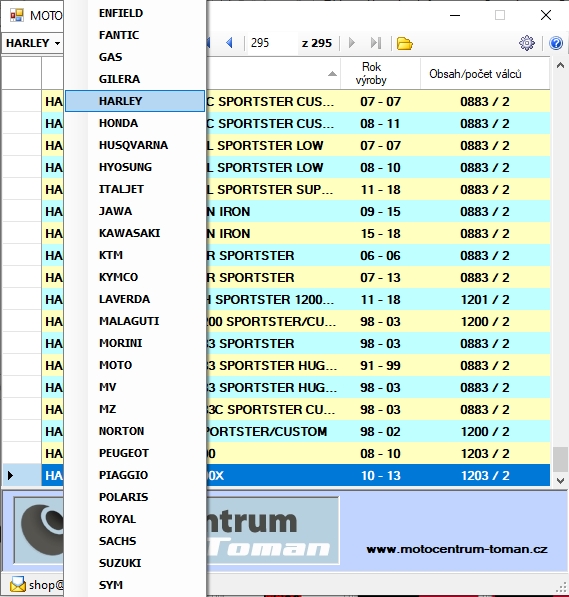Pick LAVERDA from the menu
Image resolution: width=569 pixels, height=597 pixels.
point(135,299)
